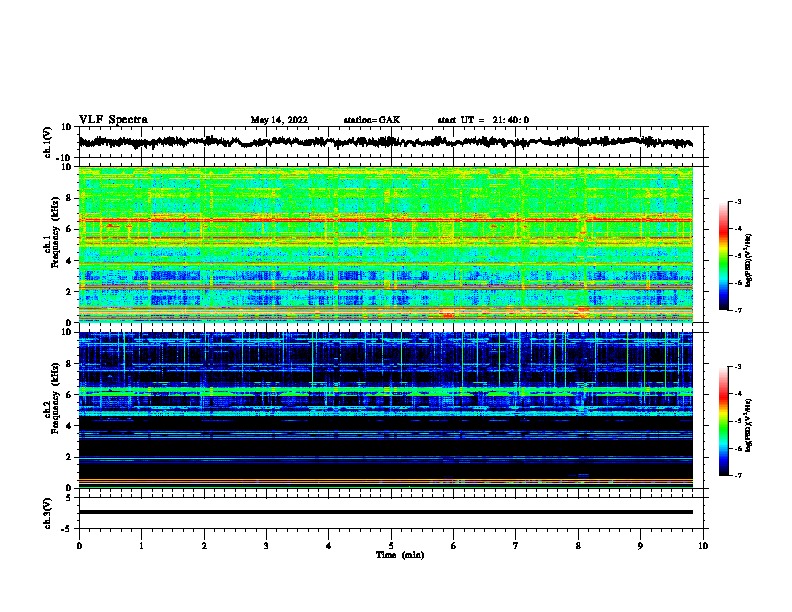Image resolution: width=792 pixels, height=612 pixels.
Task: Click the "ch.1 Frequency (kHz)" axis label
Action: [51, 231]
